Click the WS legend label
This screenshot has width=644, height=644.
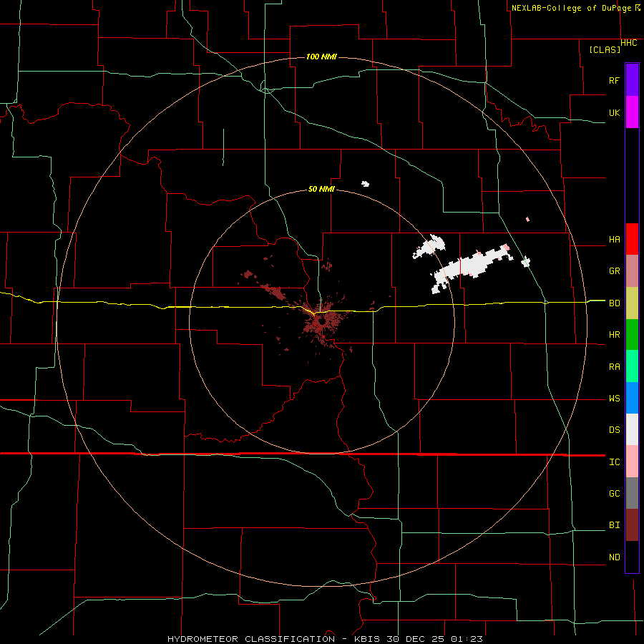coord(614,399)
